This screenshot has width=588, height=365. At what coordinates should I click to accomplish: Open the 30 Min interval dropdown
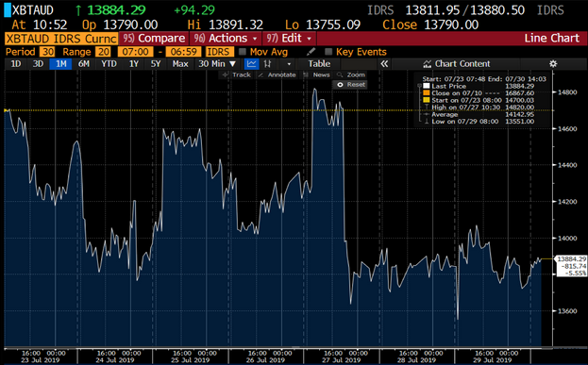pyautogui.click(x=217, y=64)
